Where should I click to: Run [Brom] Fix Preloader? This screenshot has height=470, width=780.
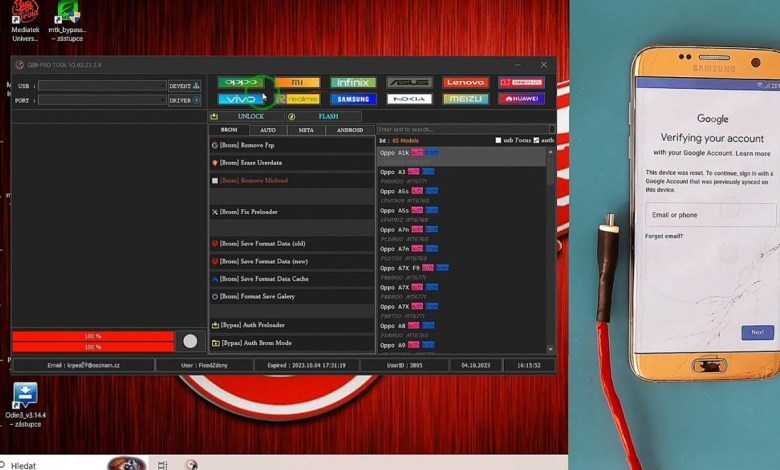[x=292, y=212]
